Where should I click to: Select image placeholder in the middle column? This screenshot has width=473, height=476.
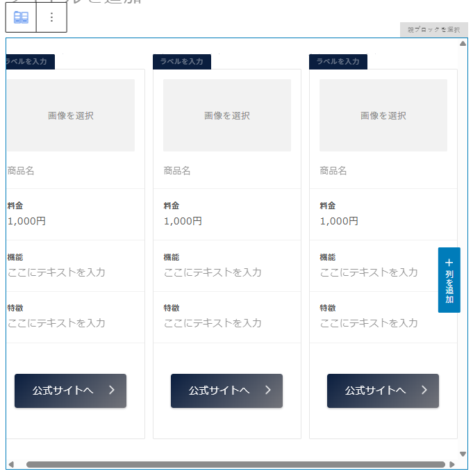[x=227, y=115]
